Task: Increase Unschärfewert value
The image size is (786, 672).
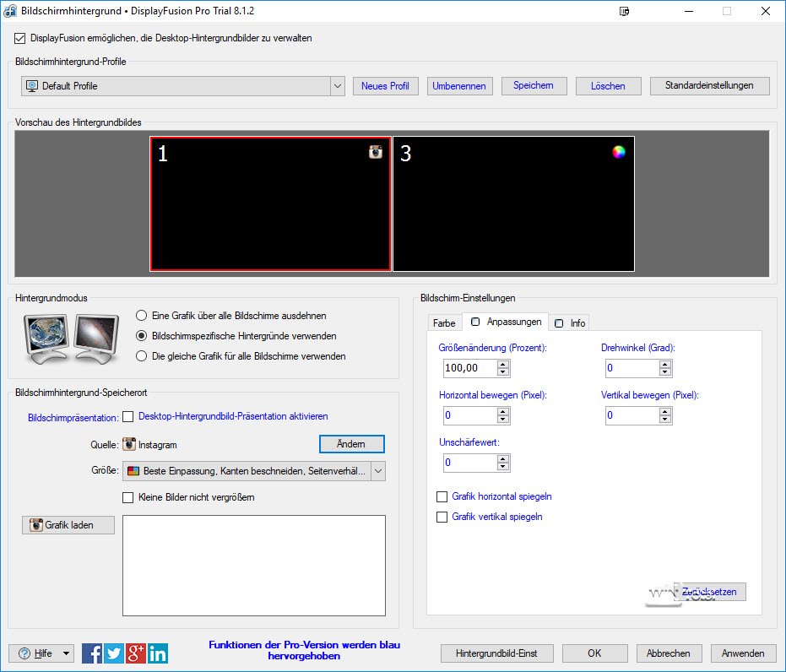Action: [x=503, y=458]
